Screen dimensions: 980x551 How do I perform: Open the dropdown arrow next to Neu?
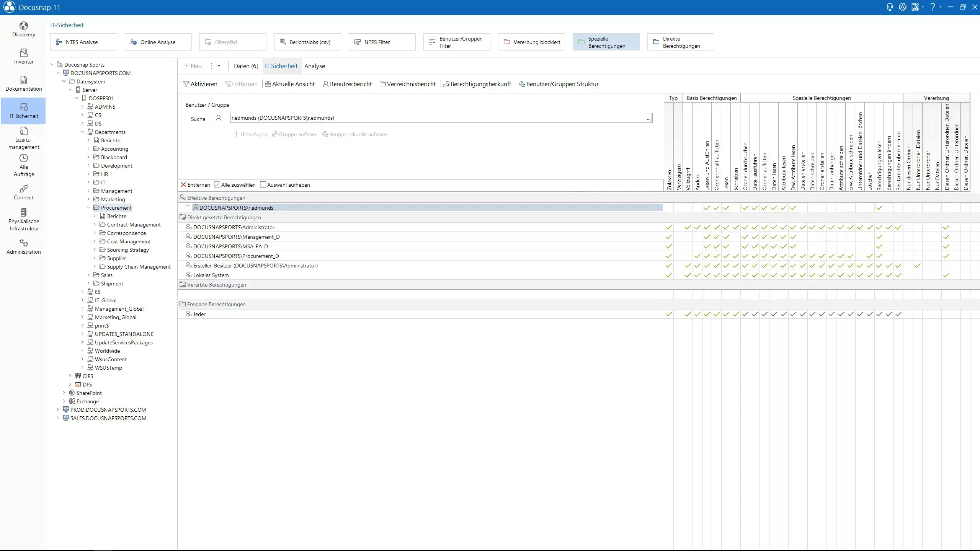[x=219, y=66]
